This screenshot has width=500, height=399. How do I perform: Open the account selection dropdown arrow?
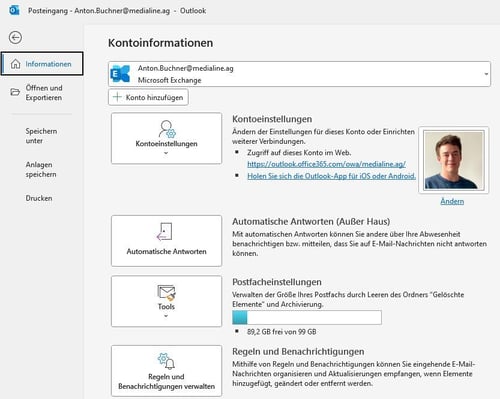coord(486,74)
